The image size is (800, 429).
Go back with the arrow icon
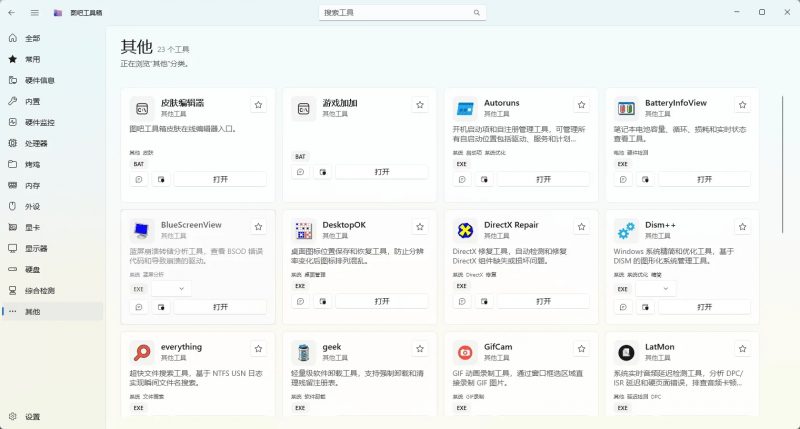tap(12, 13)
